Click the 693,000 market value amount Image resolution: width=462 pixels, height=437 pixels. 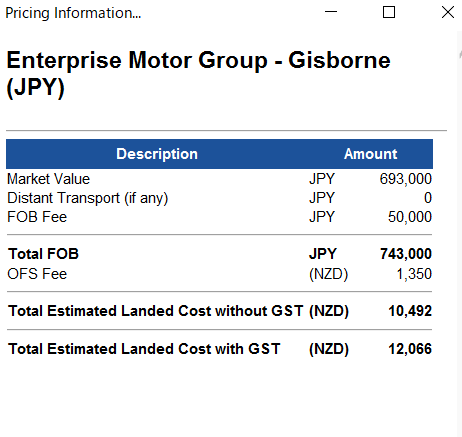tap(406, 179)
